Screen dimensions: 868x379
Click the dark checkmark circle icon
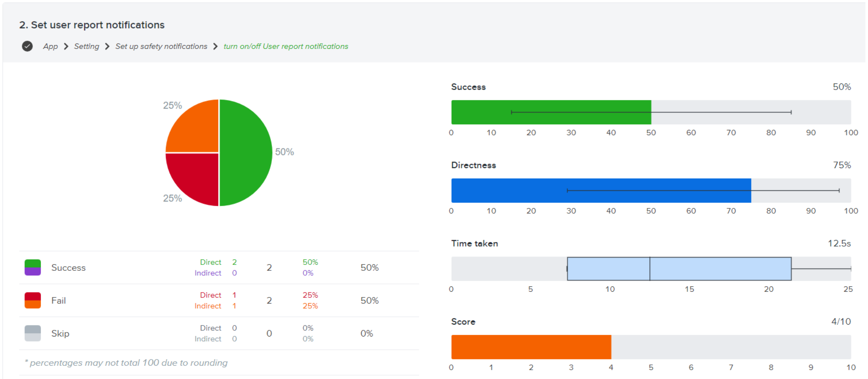point(27,46)
